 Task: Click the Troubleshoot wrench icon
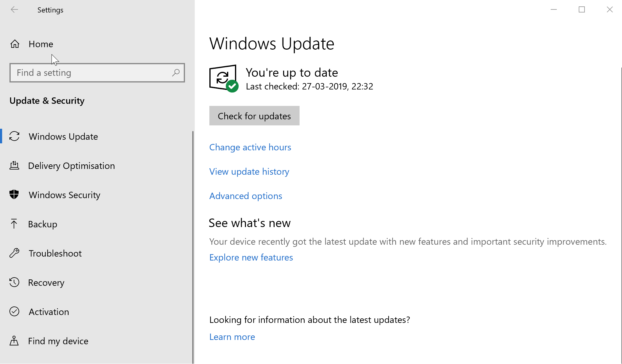15,253
